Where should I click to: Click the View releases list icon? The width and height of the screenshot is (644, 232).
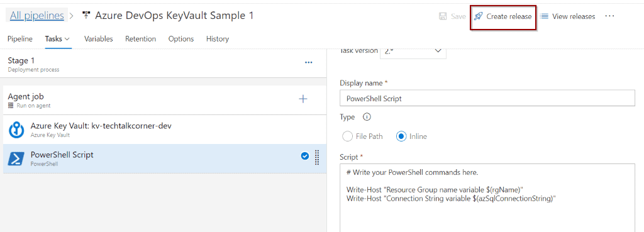click(544, 16)
